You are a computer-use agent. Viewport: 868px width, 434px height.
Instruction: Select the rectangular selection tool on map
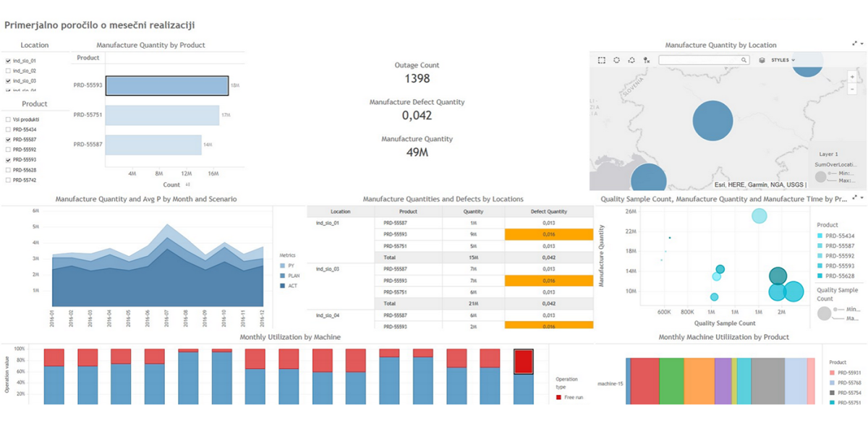pyautogui.click(x=602, y=60)
